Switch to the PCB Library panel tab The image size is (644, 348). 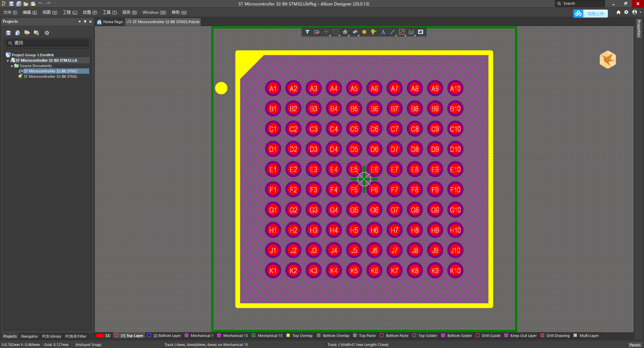pyautogui.click(x=52, y=336)
